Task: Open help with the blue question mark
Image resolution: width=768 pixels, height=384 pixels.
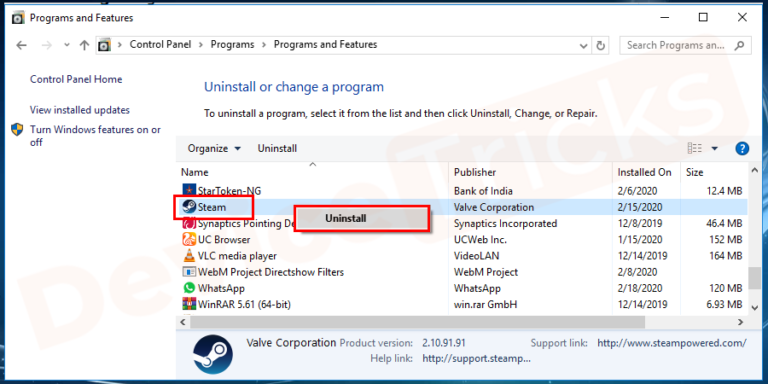Action: pos(742,148)
